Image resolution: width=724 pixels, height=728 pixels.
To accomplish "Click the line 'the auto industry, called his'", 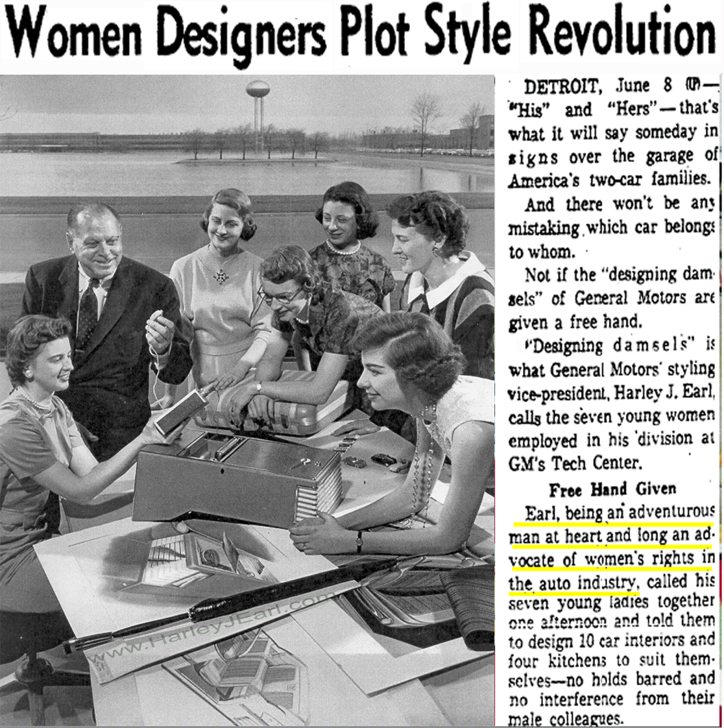I will (612, 582).
